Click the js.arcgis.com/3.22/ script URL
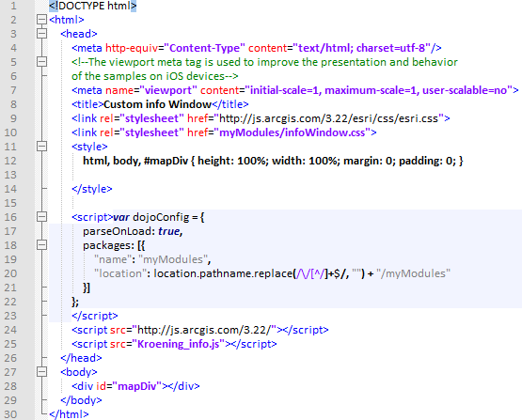Screen dimensions: 522x420 [x=204, y=330]
